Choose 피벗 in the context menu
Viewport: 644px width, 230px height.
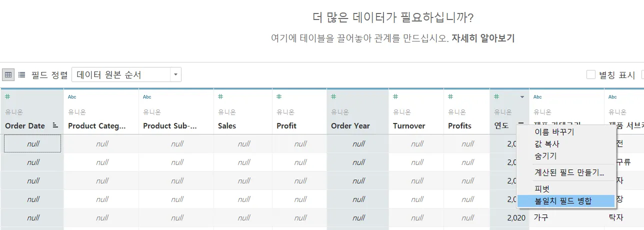point(542,189)
